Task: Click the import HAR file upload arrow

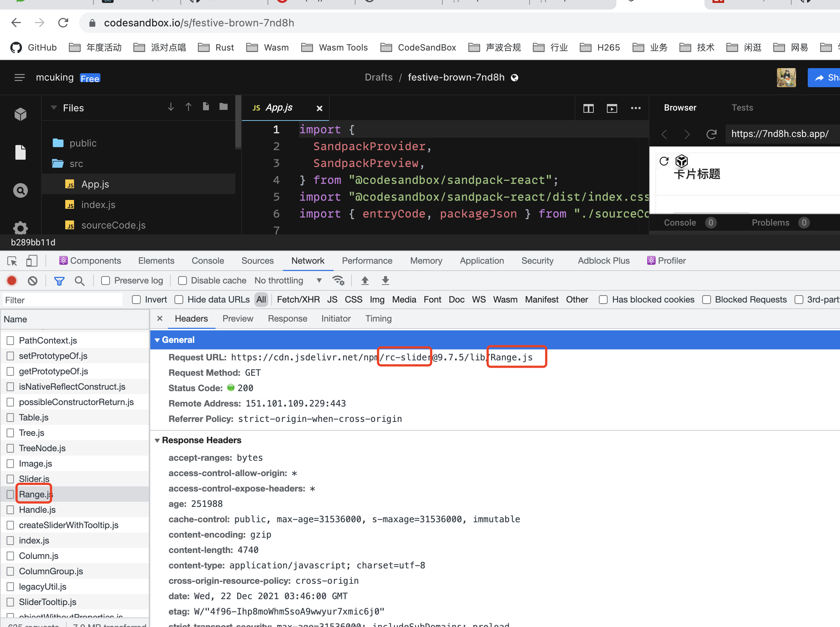Action: (365, 281)
